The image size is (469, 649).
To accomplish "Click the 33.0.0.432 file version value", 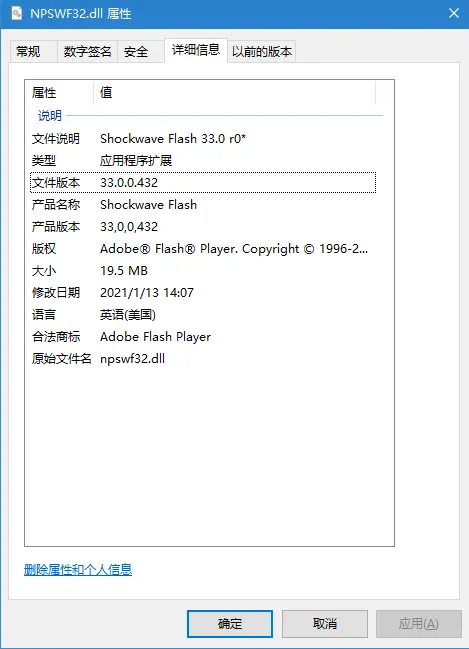I will (x=129, y=183).
